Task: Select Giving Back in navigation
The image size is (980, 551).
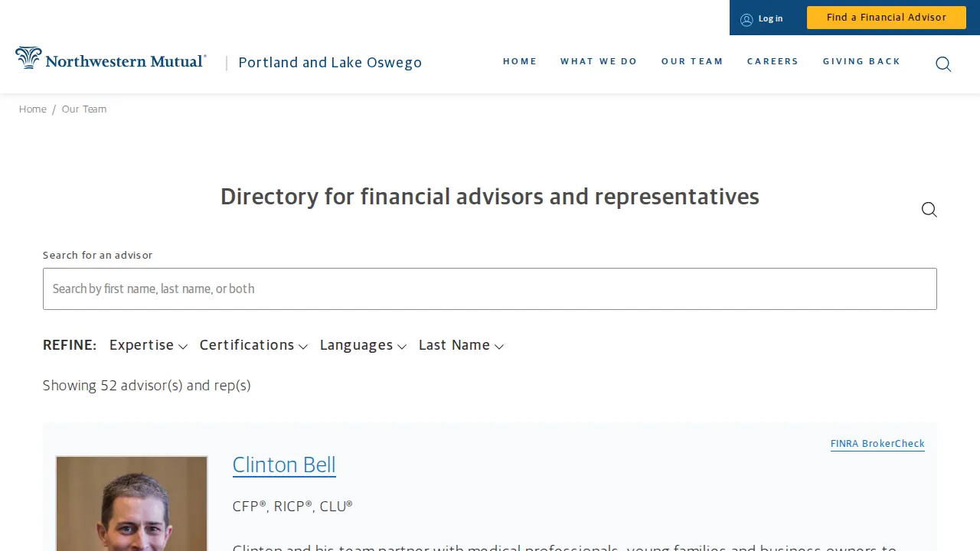Action: click(861, 61)
